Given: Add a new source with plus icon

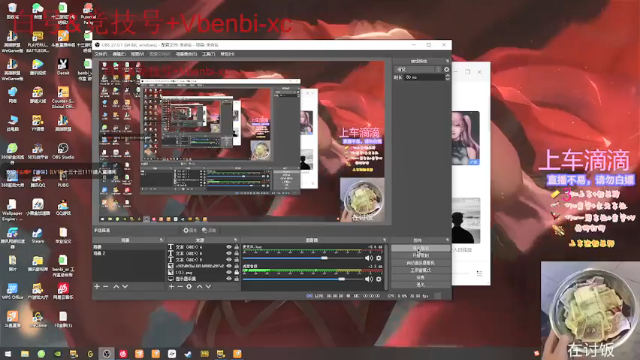Looking at the screenshot, I should (x=171, y=287).
